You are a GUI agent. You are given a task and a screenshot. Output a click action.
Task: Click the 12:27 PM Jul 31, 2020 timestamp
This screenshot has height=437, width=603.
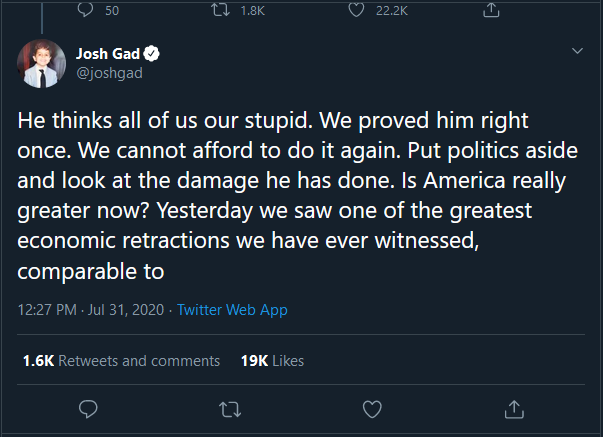click(x=92, y=310)
